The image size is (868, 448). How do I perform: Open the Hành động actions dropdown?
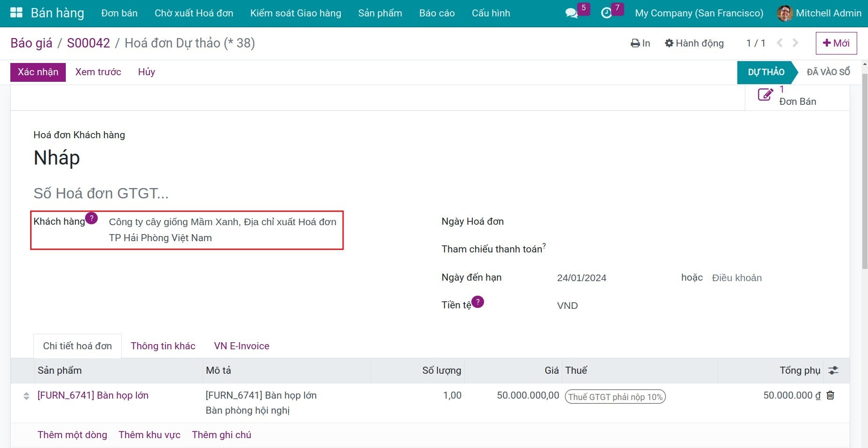point(694,43)
